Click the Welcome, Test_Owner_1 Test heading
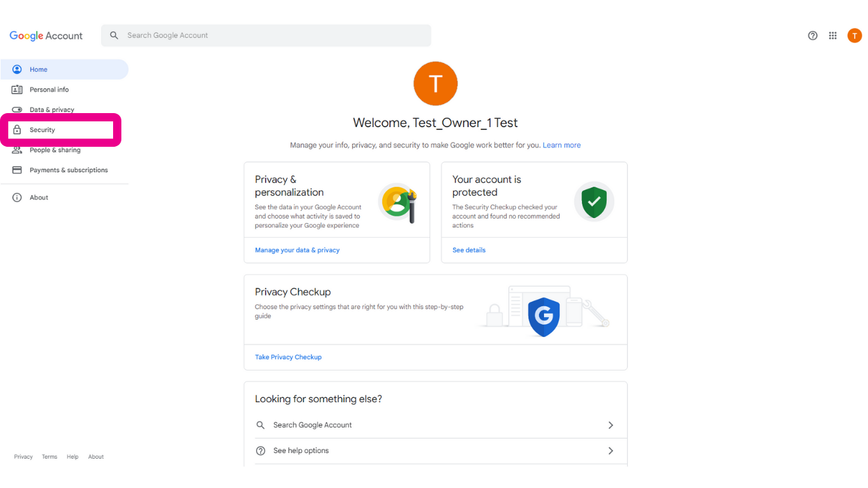The image size is (868, 488). pyautogui.click(x=435, y=123)
